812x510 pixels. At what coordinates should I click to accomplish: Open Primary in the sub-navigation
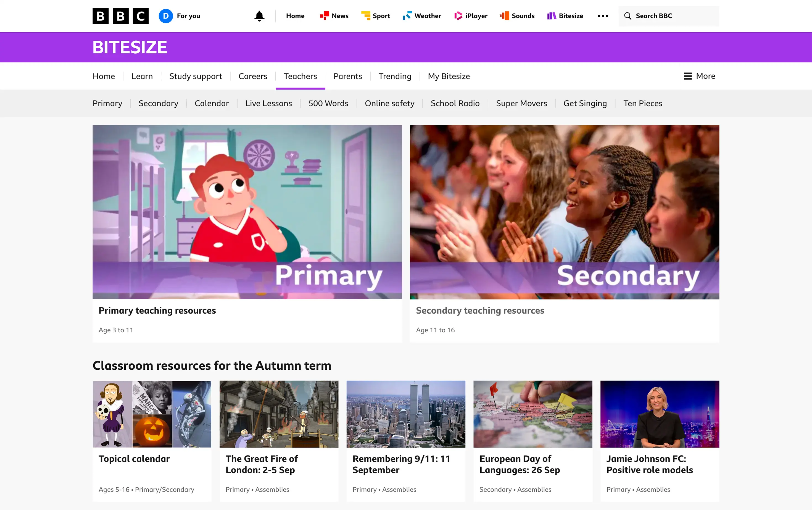pos(107,103)
